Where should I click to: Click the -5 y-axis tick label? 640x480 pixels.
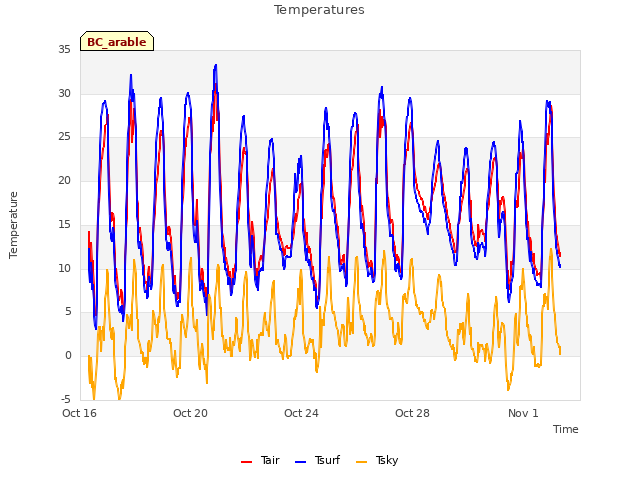[66, 399]
